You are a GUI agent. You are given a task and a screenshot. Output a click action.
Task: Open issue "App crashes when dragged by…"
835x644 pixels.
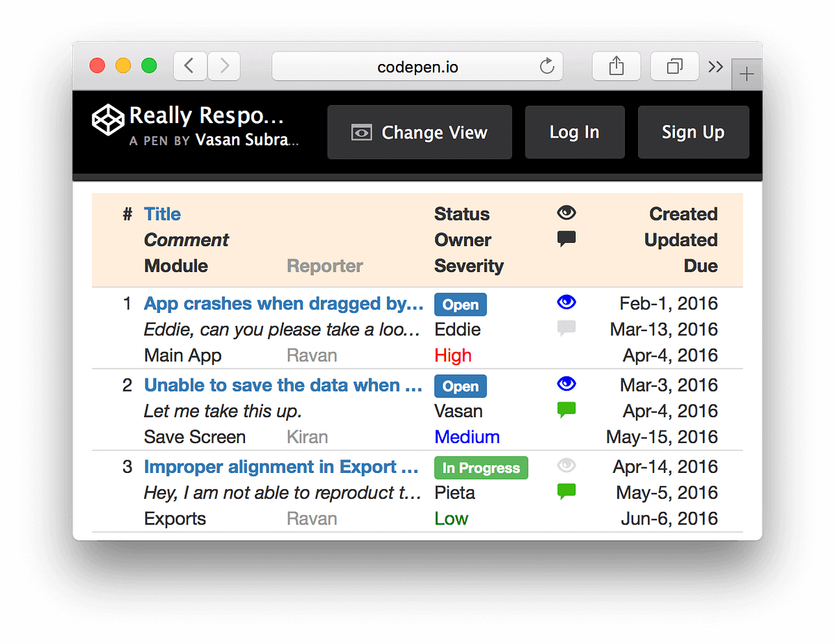pyautogui.click(x=283, y=304)
